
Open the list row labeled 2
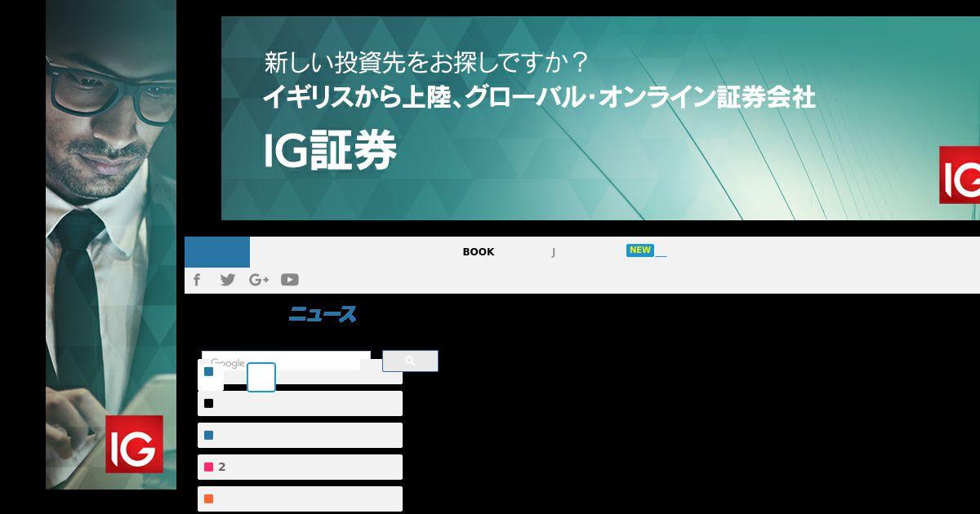coord(300,467)
